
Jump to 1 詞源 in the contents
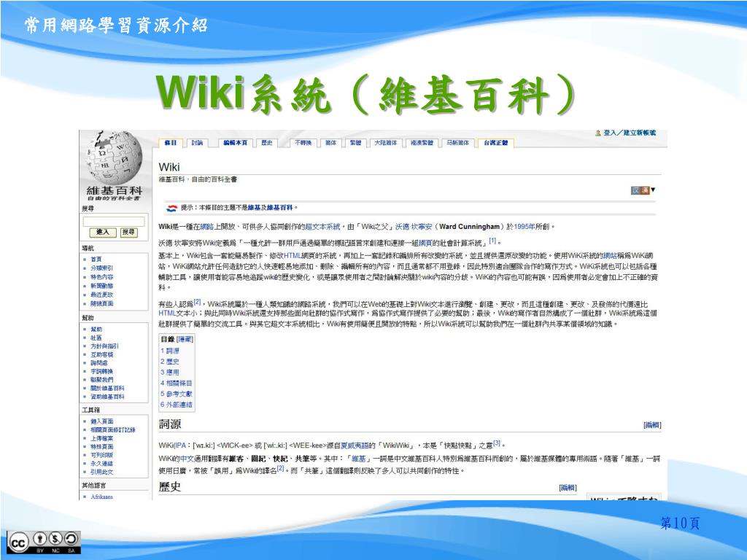click(x=170, y=351)
